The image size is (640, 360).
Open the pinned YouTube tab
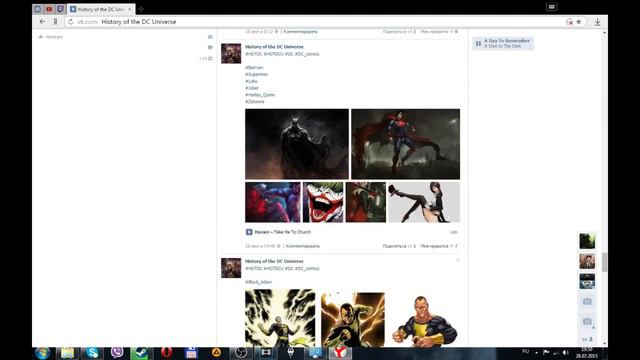pos(49,9)
